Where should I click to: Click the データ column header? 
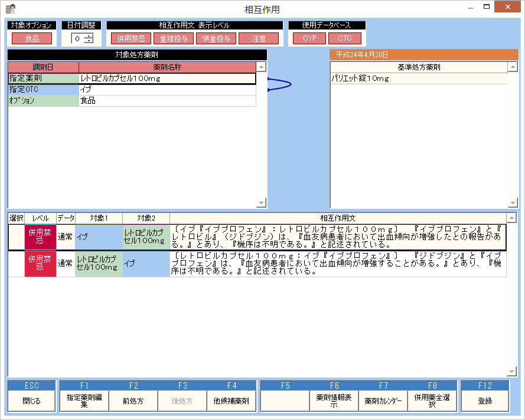pos(66,218)
